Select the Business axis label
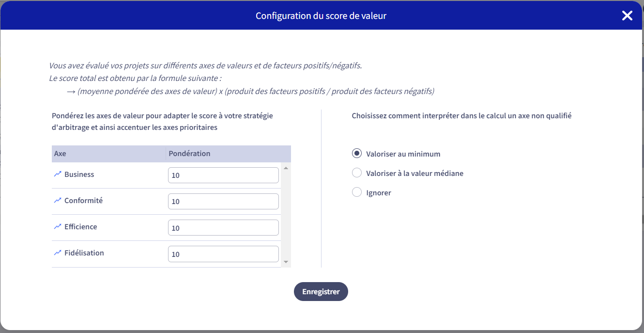 79,174
